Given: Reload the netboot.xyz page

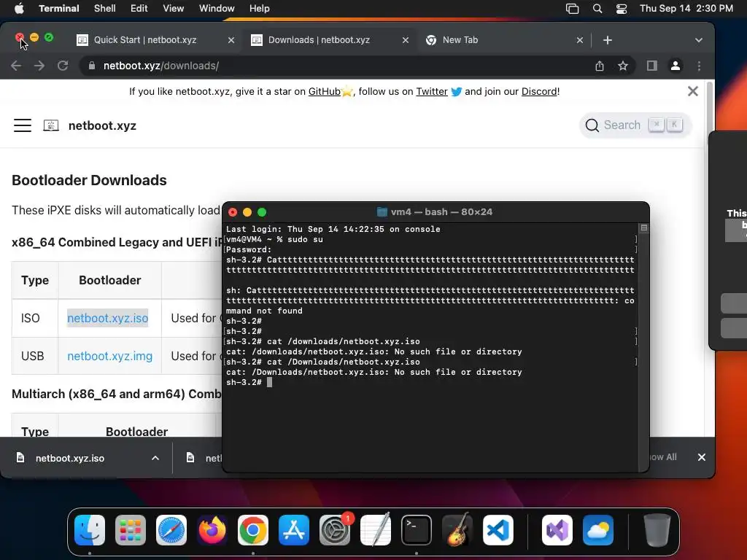Looking at the screenshot, I should point(63,66).
